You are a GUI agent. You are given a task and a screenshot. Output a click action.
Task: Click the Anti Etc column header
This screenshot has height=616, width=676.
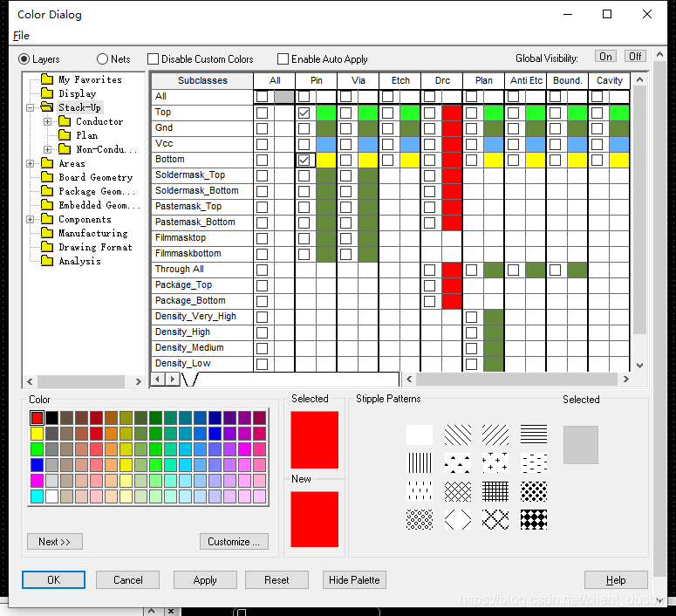click(526, 80)
